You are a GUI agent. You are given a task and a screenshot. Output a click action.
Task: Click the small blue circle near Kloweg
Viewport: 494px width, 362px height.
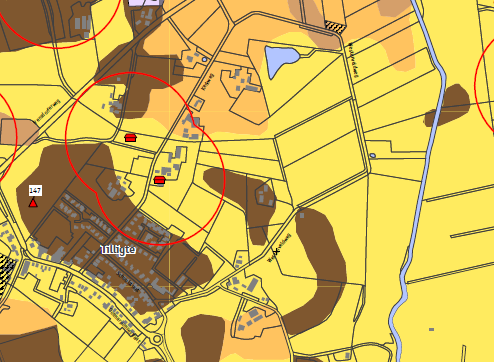pyautogui.click(x=204, y=59)
